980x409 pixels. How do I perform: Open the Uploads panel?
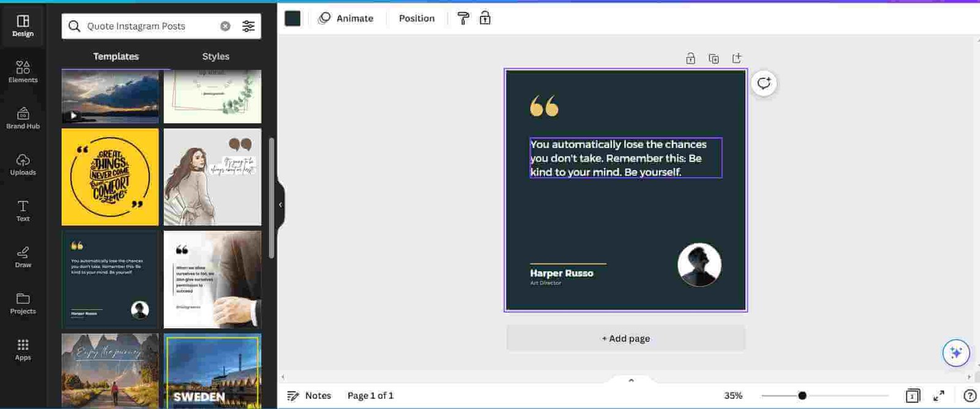coord(23,164)
